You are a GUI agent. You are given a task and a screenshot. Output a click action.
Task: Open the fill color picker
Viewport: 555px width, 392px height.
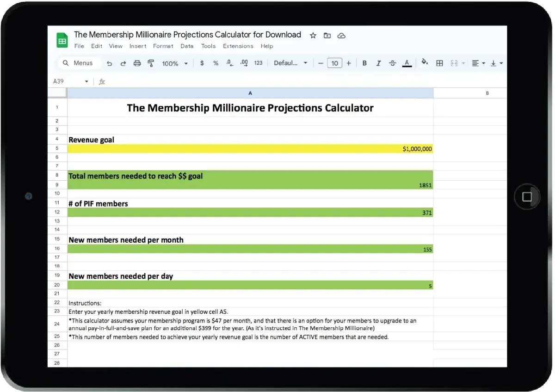[x=425, y=63]
